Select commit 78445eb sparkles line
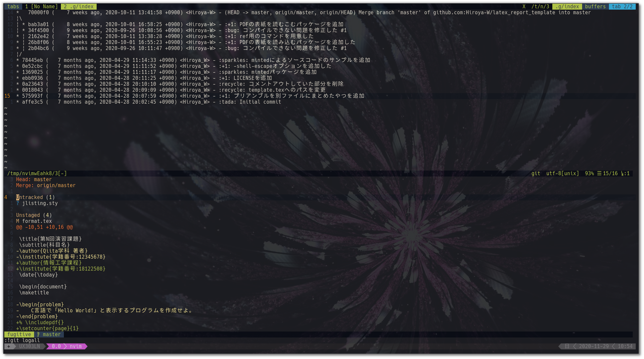The image size is (644, 359). point(193,60)
